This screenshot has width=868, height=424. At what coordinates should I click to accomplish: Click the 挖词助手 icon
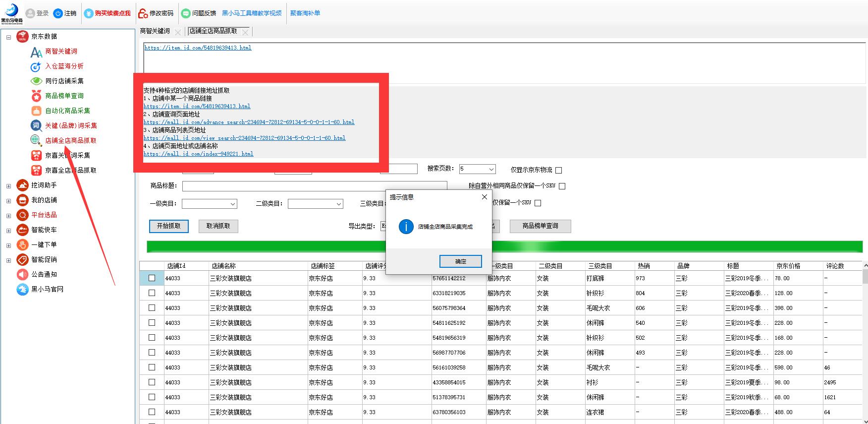pyautogui.click(x=22, y=185)
